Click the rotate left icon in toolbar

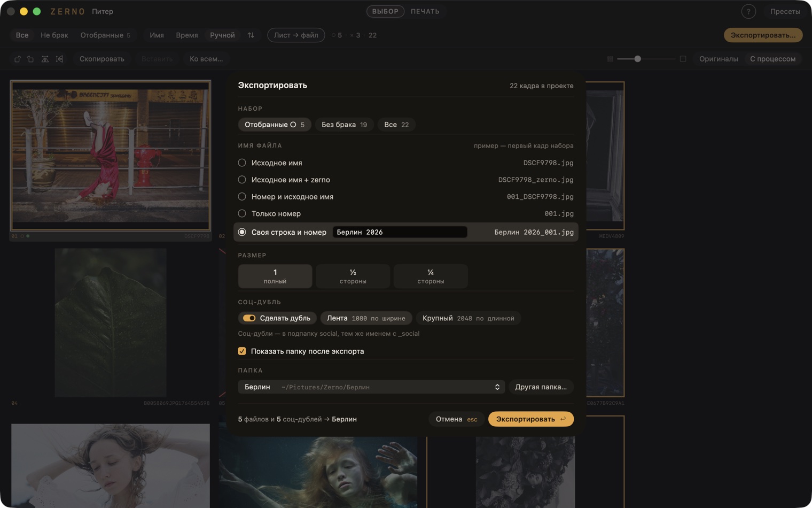[x=18, y=59]
